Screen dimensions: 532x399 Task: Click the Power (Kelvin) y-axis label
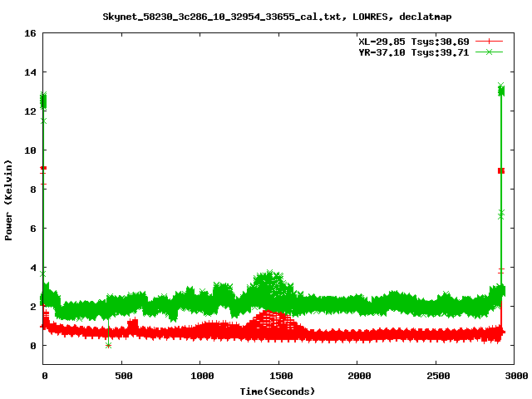pos(9,199)
